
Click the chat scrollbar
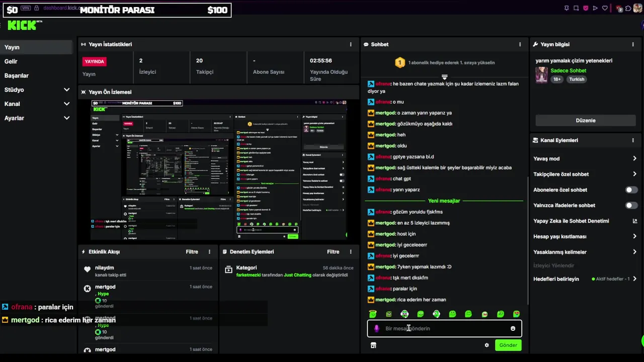coord(527,240)
